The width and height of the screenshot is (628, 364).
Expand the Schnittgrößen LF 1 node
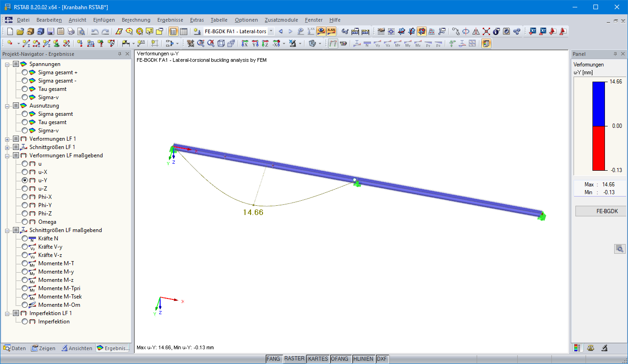(7, 147)
